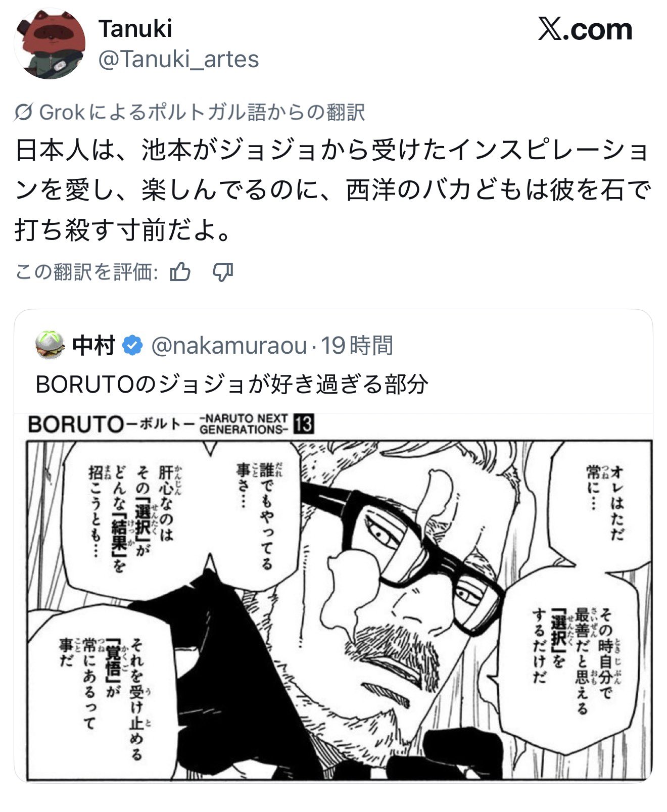
Task: Click the Grok Portuguese translation notice text
Action: pos(202,112)
